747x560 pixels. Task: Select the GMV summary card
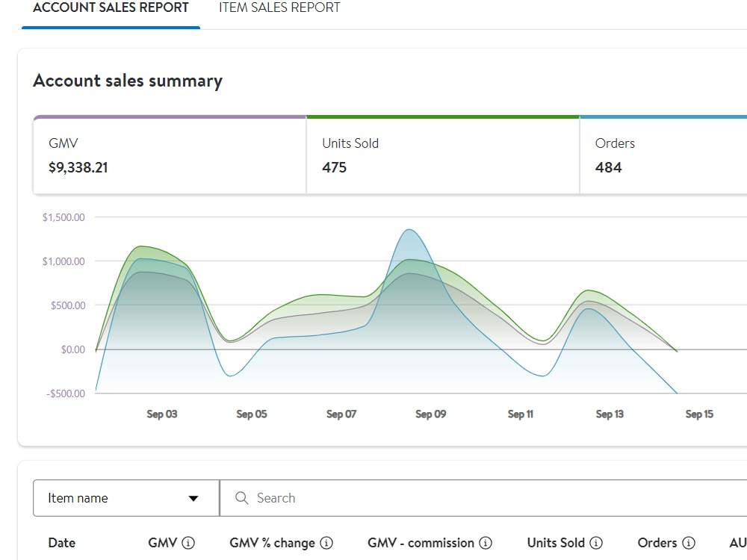pyautogui.click(x=170, y=155)
